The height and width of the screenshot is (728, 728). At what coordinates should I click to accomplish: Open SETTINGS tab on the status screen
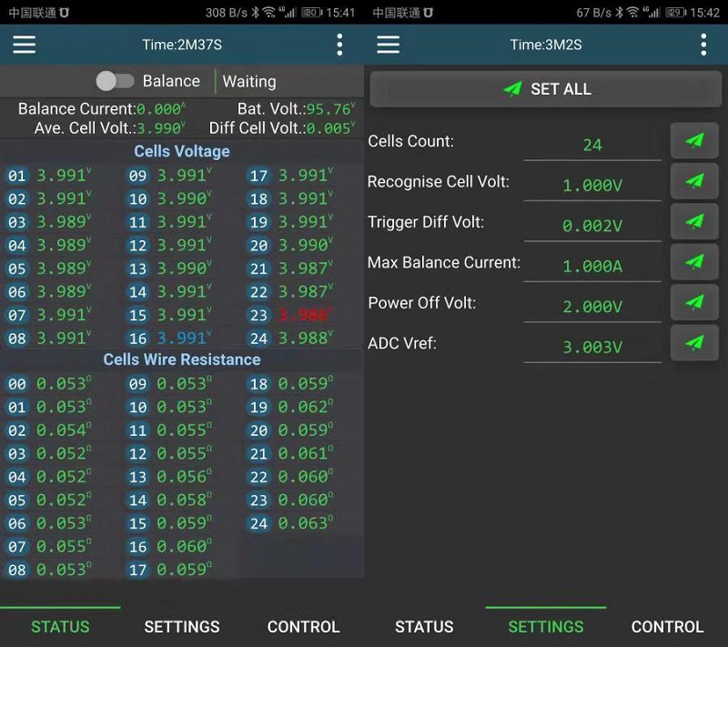(x=181, y=626)
